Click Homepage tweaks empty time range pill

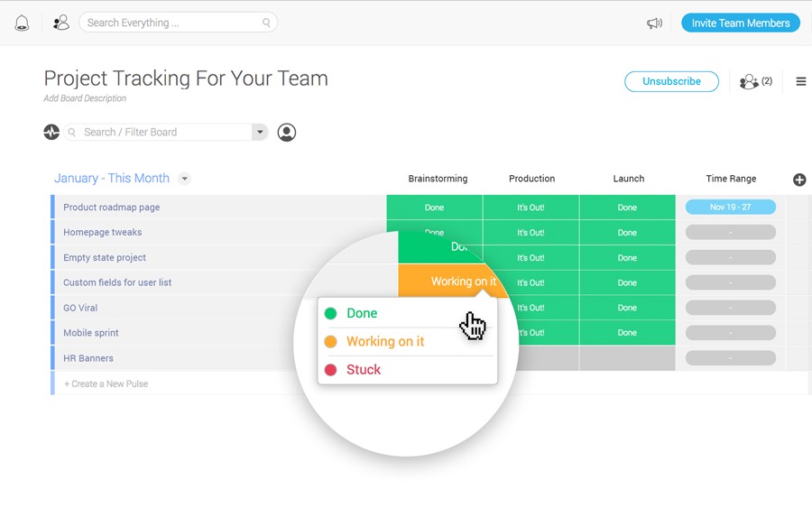point(730,232)
